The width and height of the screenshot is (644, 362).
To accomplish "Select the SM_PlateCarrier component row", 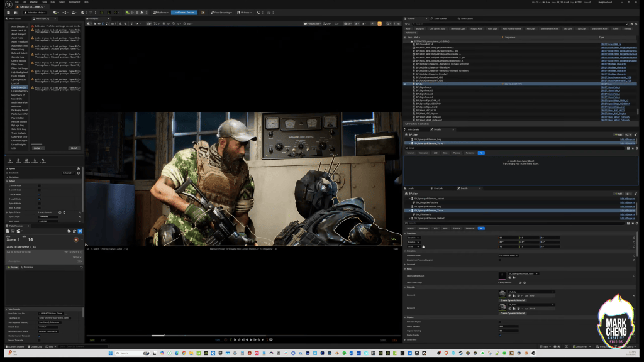I will pyautogui.click(x=519, y=214).
